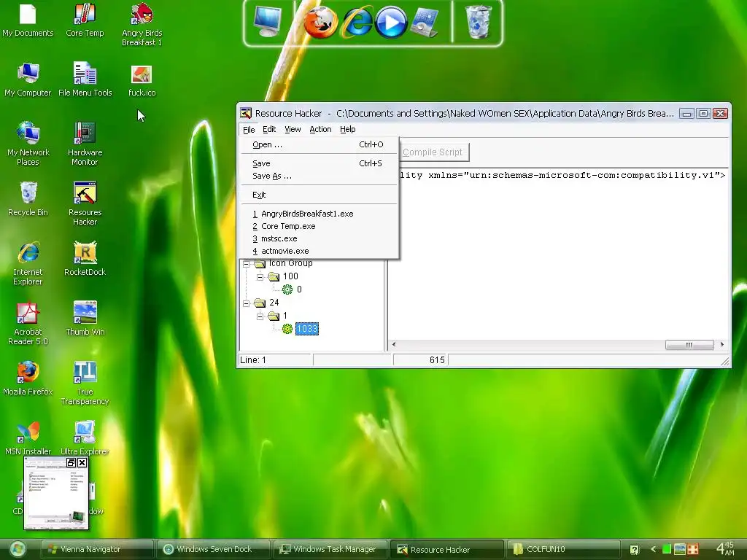Launch Internet Explorer from the top dock
Screen dimensions: 747x560
point(357,23)
